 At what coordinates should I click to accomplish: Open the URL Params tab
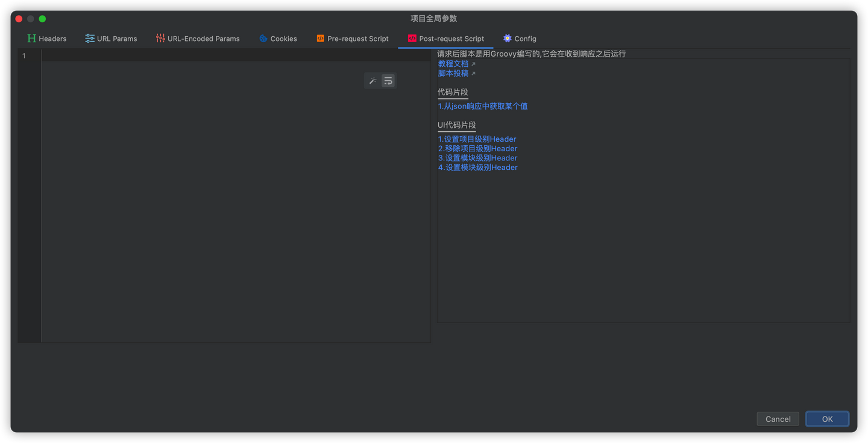(111, 39)
